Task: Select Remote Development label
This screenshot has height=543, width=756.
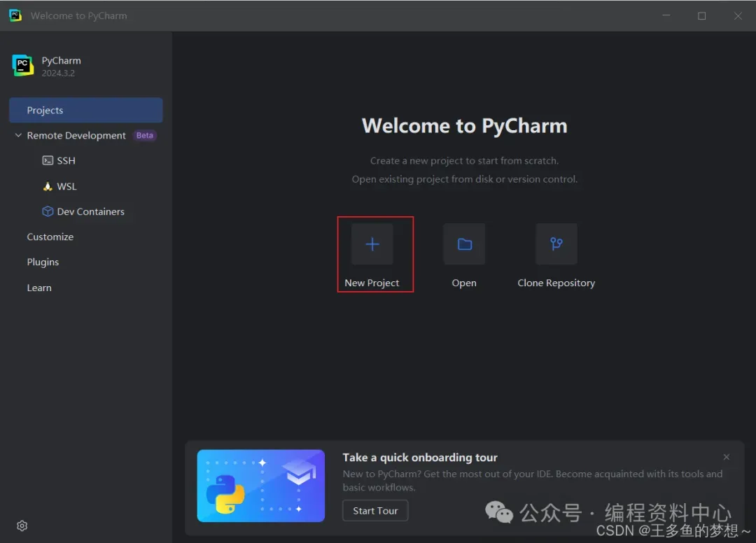Action: click(x=76, y=136)
